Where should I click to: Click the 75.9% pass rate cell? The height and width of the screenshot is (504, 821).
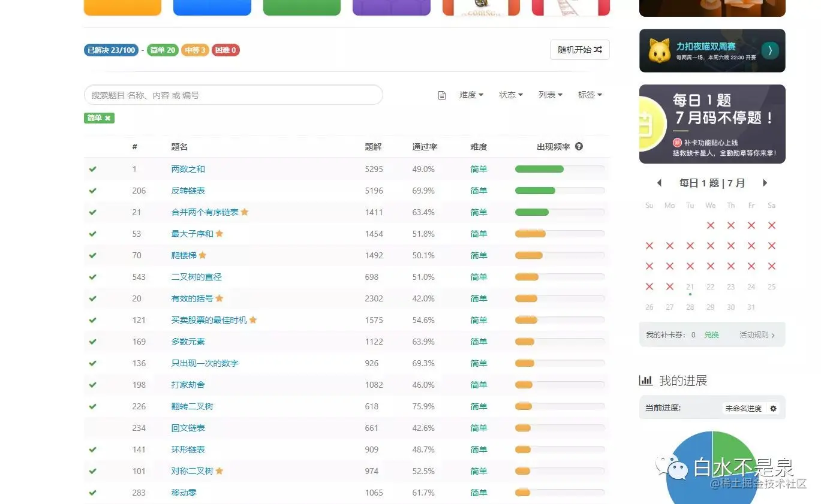tap(423, 406)
